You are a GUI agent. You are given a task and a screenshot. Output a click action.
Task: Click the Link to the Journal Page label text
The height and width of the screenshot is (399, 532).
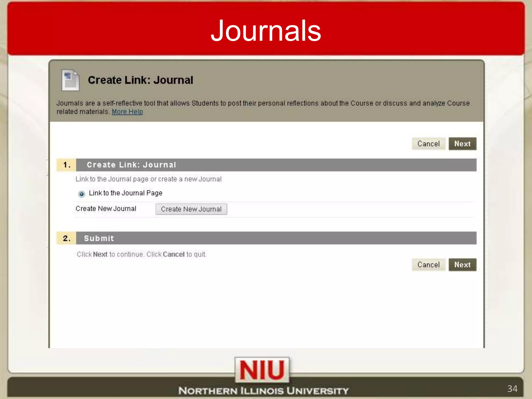tap(125, 193)
